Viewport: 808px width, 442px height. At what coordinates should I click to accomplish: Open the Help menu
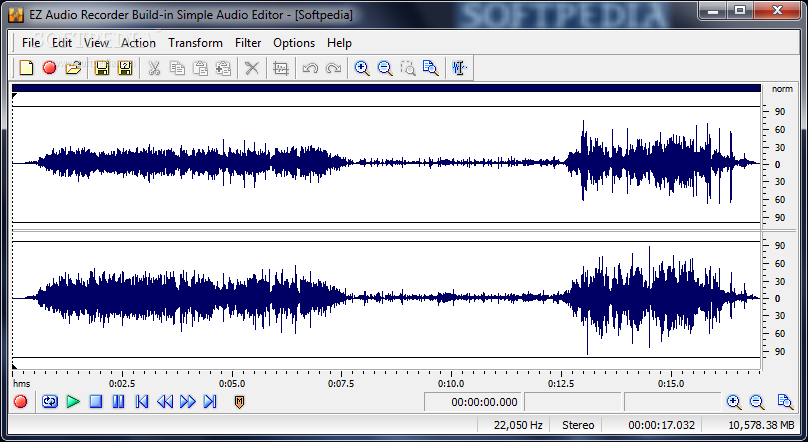coord(339,43)
